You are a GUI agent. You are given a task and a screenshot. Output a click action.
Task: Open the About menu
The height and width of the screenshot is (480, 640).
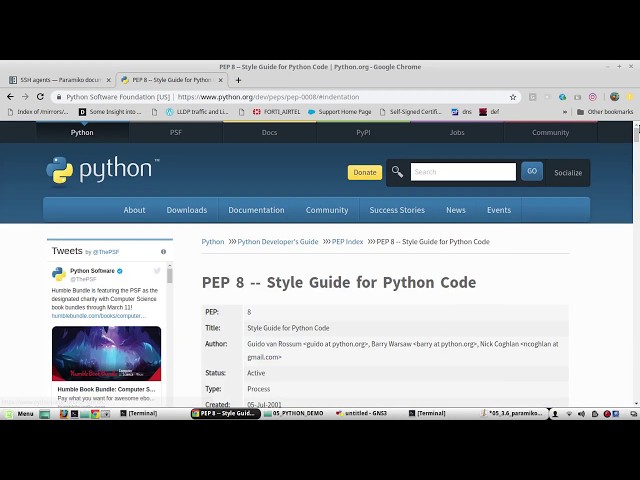click(x=134, y=210)
